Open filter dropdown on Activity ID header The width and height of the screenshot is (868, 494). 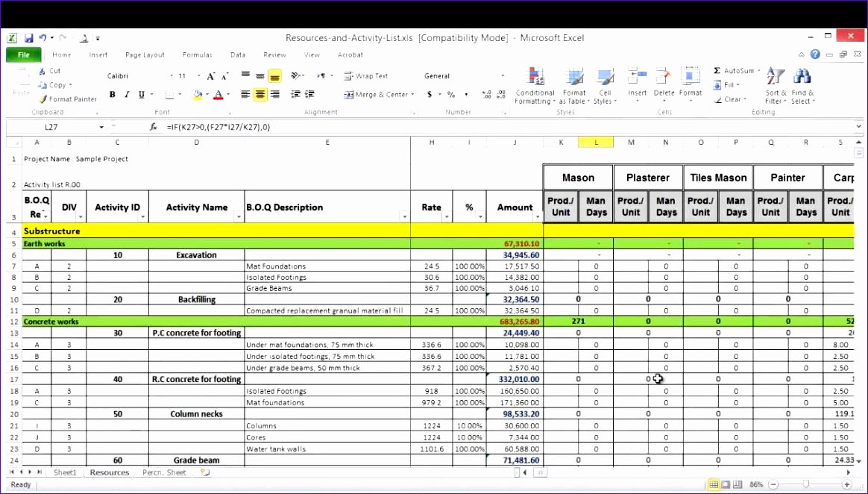pos(143,216)
